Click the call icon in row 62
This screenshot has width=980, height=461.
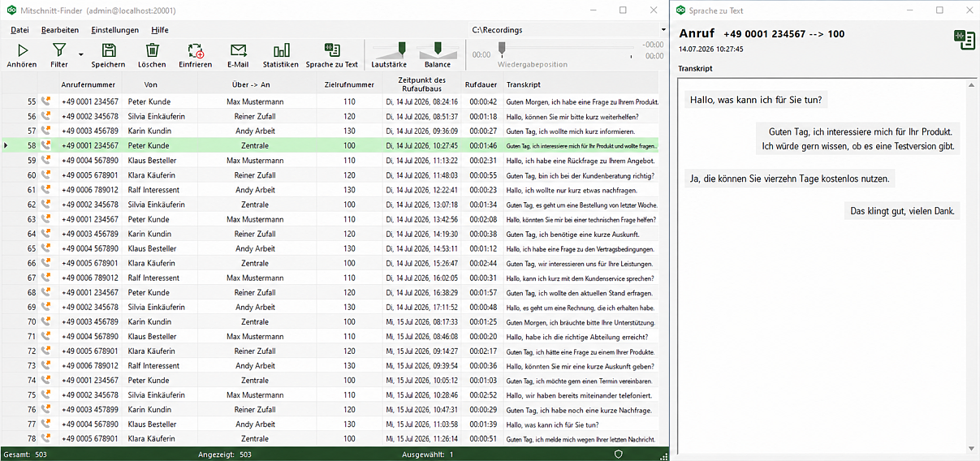pos(45,205)
